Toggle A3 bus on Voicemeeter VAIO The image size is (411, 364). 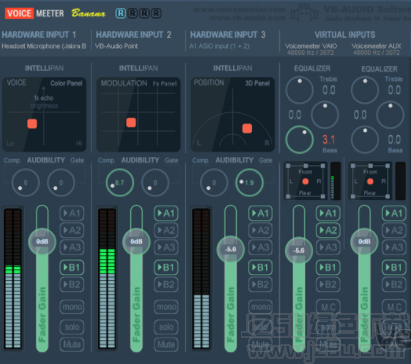328,247
